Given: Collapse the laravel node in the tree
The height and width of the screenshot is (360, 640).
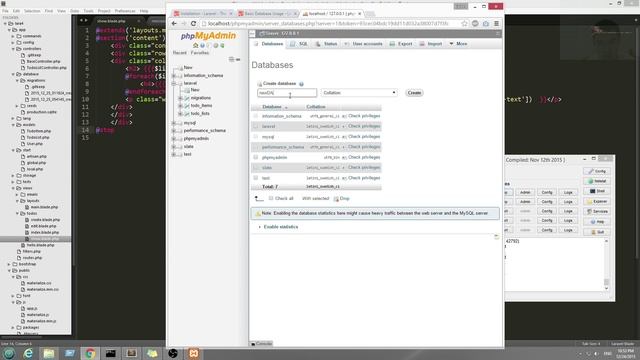Looking at the screenshot, I should [x=174, y=83].
